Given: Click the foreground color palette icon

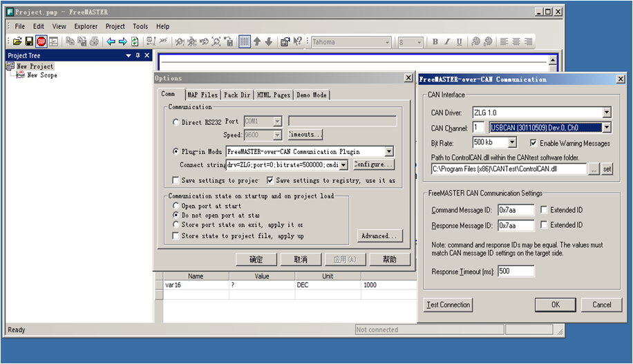Looking at the screenshot, I should click(x=476, y=41).
